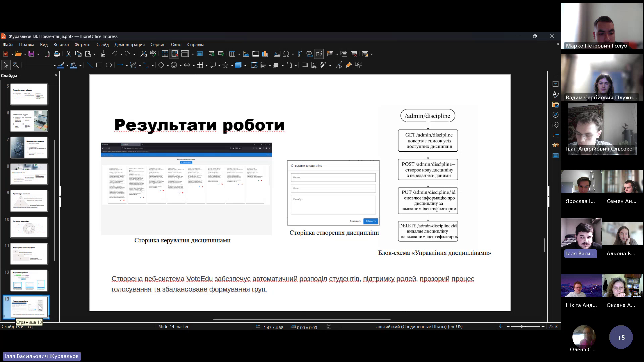Open the Вставка menu
Screen dimensions: 644x362
[61, 44]
